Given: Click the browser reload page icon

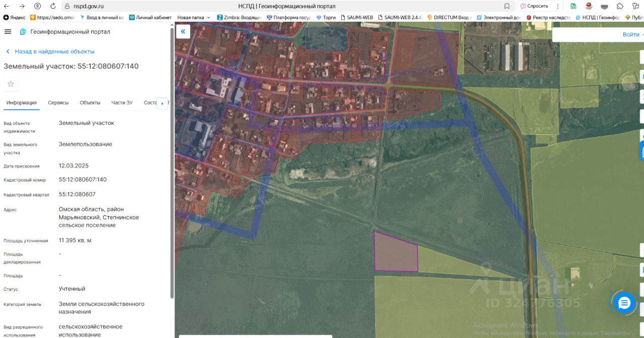Looking at the screenshot, I should (53, 6).
